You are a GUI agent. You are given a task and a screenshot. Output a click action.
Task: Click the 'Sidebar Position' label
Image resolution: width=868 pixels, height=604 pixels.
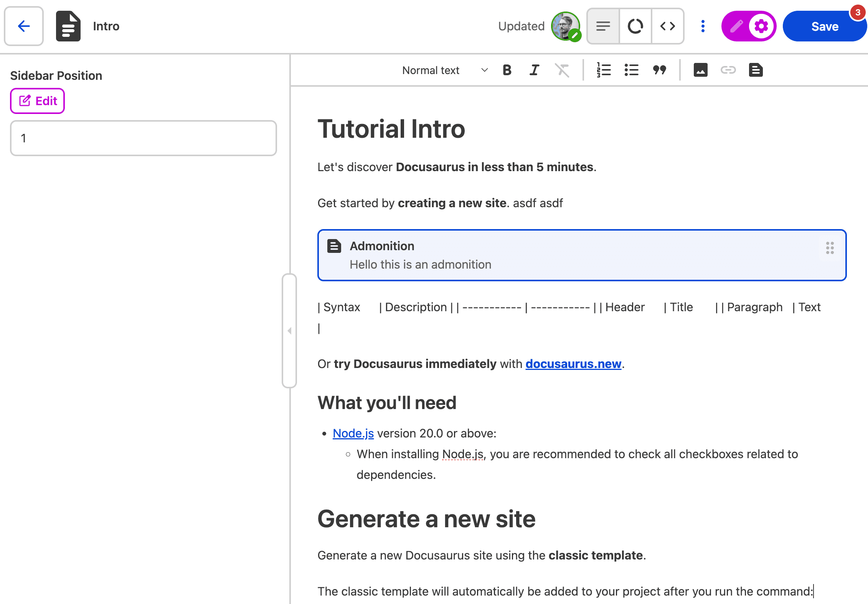point(56,76)
